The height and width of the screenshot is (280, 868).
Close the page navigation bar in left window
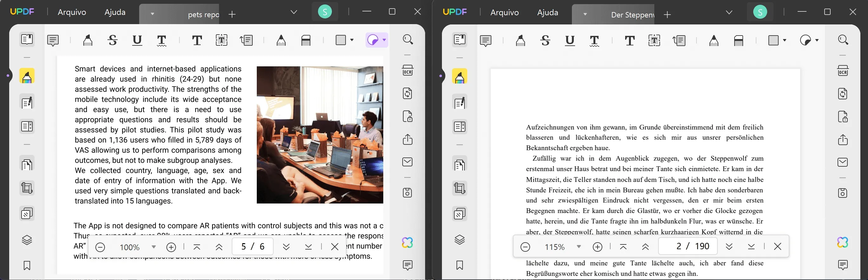pos(334,247)
